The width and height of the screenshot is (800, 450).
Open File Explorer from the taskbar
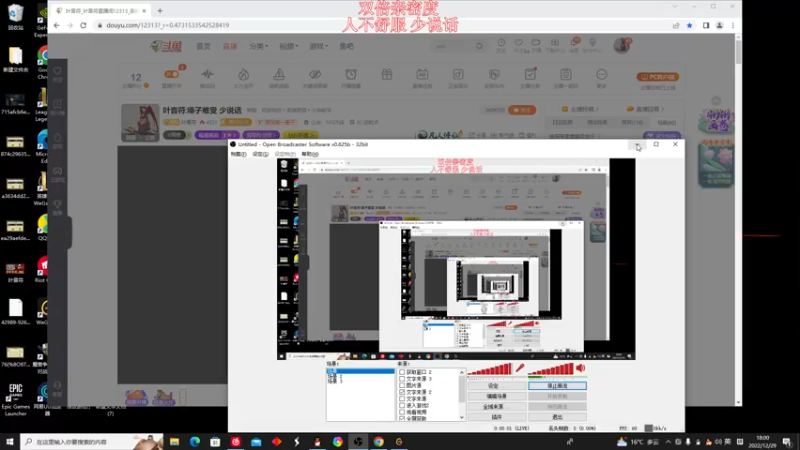coord(174,442)
